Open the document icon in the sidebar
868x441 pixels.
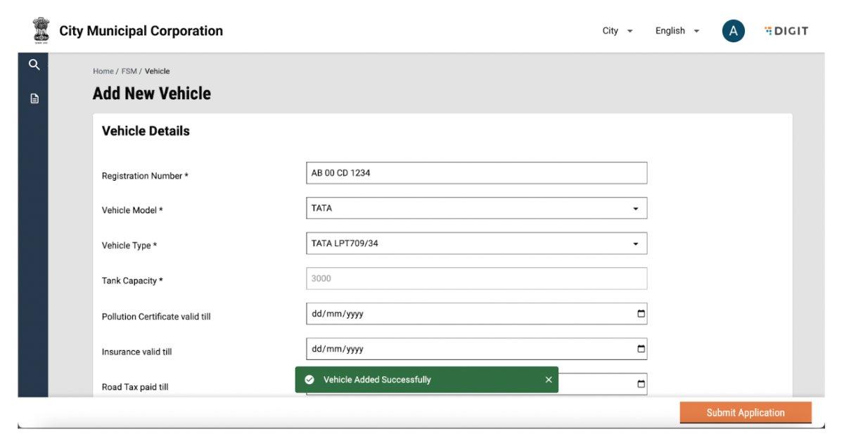[x=34, y=99]
